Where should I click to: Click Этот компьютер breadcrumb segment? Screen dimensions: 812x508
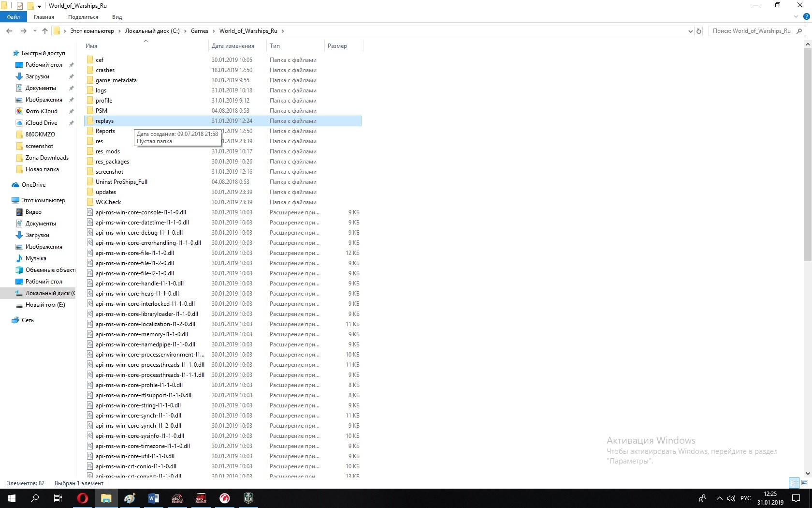[x=92, y=31]
